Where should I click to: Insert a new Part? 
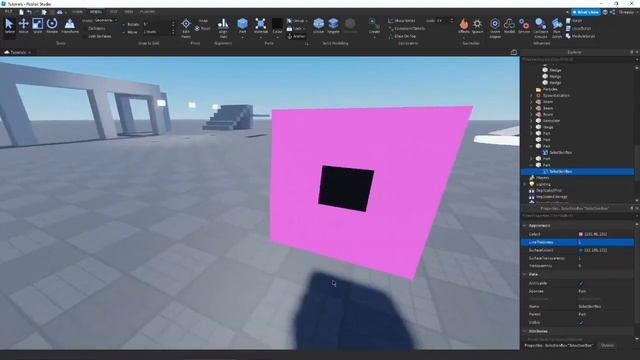coord(242,26)
